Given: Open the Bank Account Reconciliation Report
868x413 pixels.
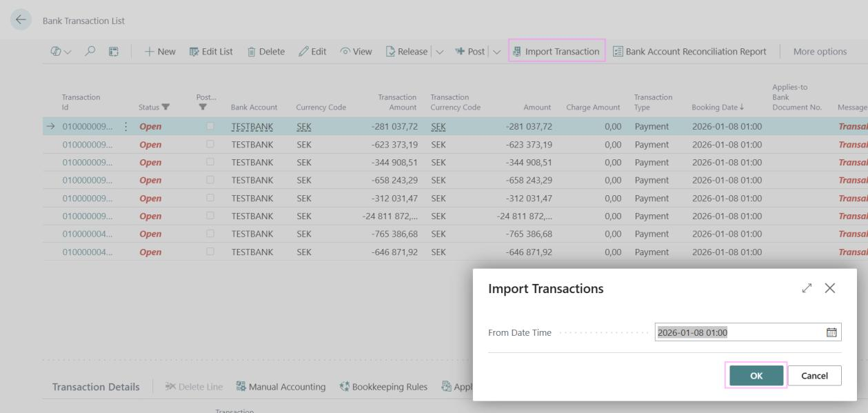Looking at the screenshot, I should pyautogui.click(x=689, y=52).
